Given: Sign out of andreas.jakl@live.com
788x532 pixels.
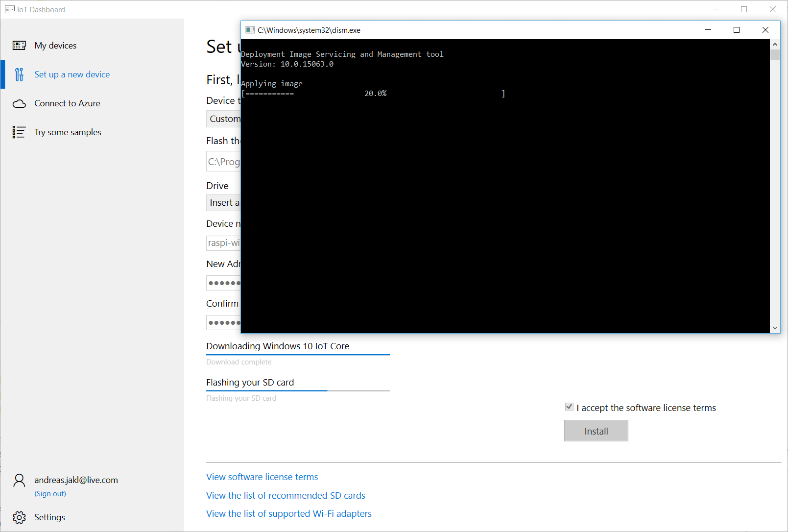Looking at the screenshot, I should (x=50, y=493).
